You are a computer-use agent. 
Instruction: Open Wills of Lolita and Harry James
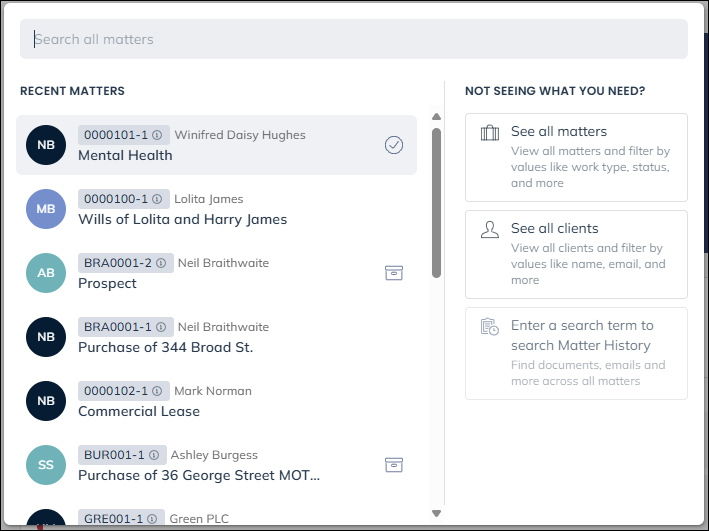(216, 209)
